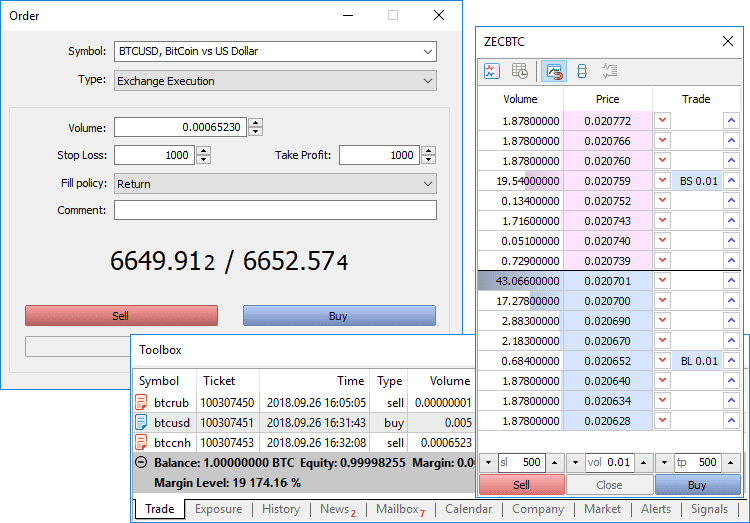This screenshot has width=750, height=523.
Task: Toggle the highlighted chart trading icon
Action: click(554, 71)
